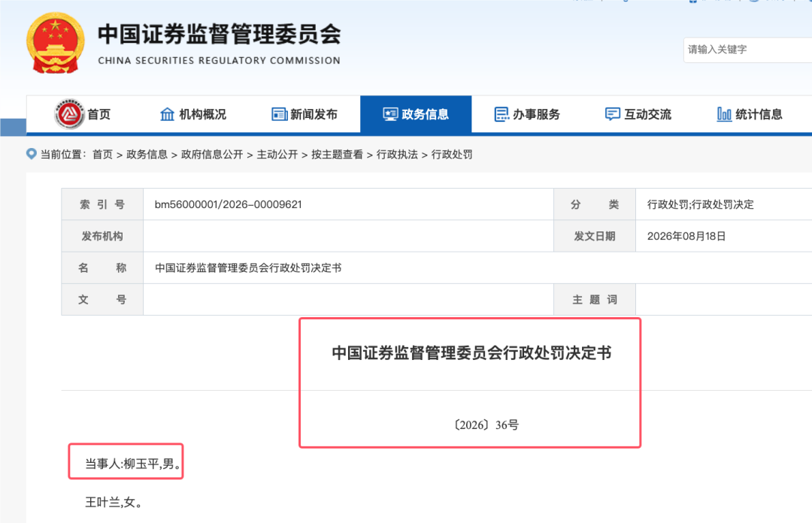Screen dimensions: 812x523
Task: Click the 中国证券监督管理委员会 site title
Action: (x=219, y=34)
